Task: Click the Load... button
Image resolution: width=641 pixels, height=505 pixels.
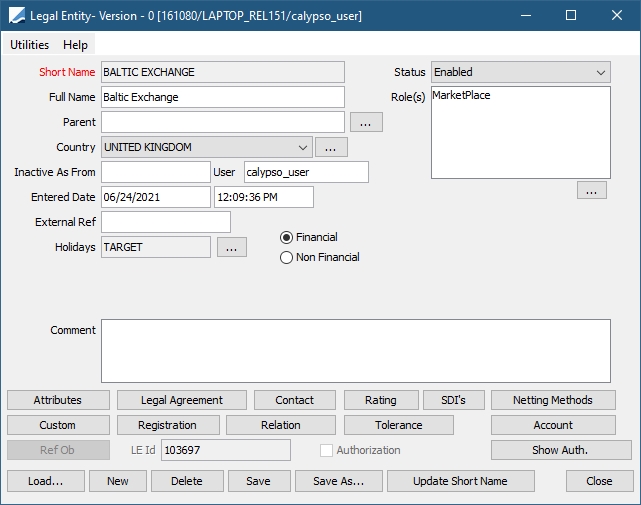Action: coord(46,481)
